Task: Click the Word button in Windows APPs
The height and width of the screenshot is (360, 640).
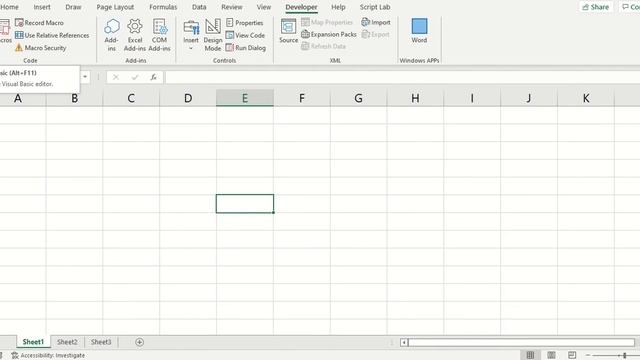Action: coord(419,31)
